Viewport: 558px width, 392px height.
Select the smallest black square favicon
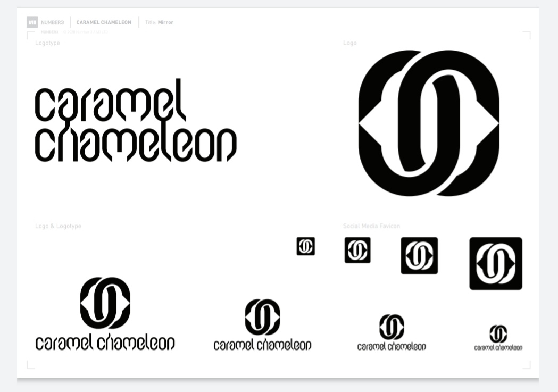[306, 246]
